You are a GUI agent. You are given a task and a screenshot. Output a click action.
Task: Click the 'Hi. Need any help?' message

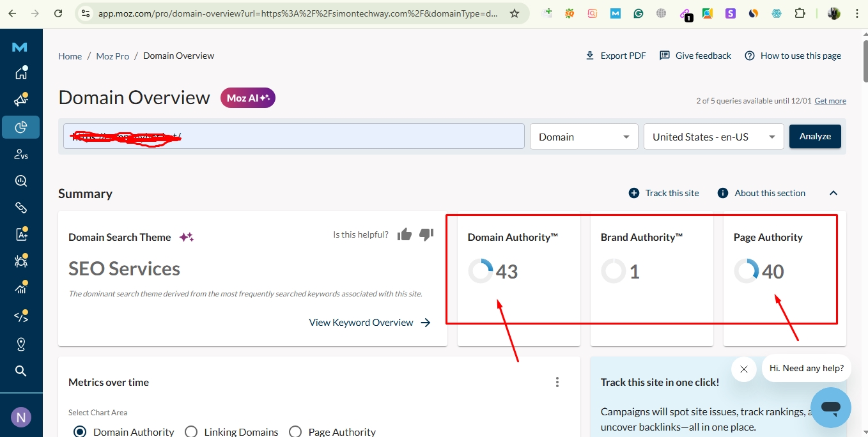click(807, 368)
